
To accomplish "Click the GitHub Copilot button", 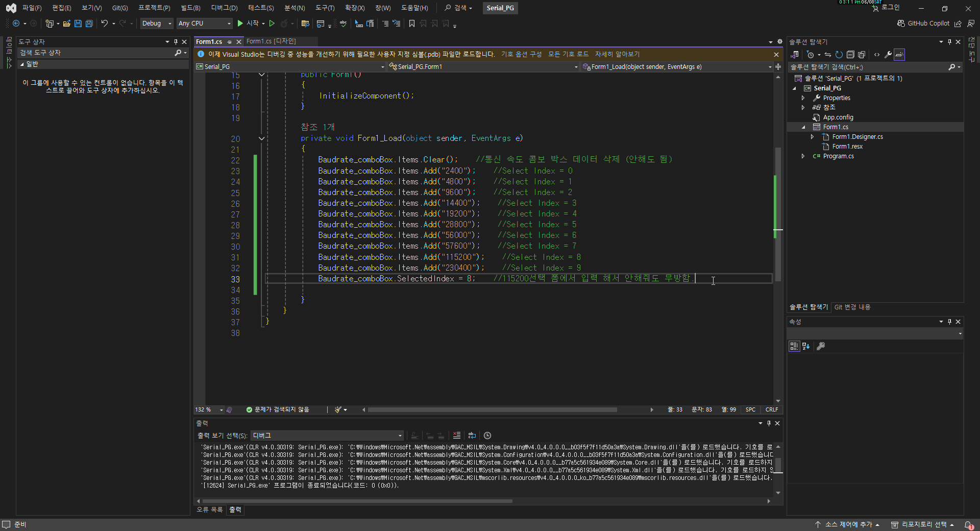I will tap(923, 23).
